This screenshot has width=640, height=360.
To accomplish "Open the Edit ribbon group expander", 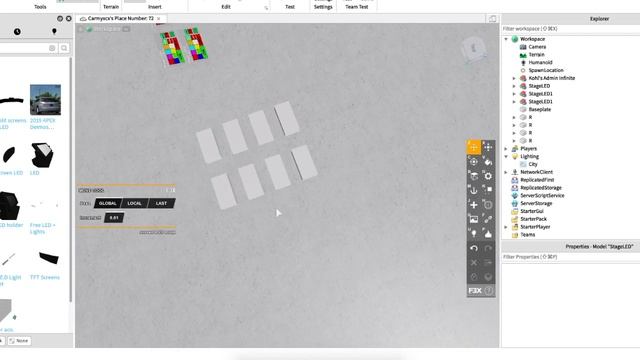I will tap(266, 7).
